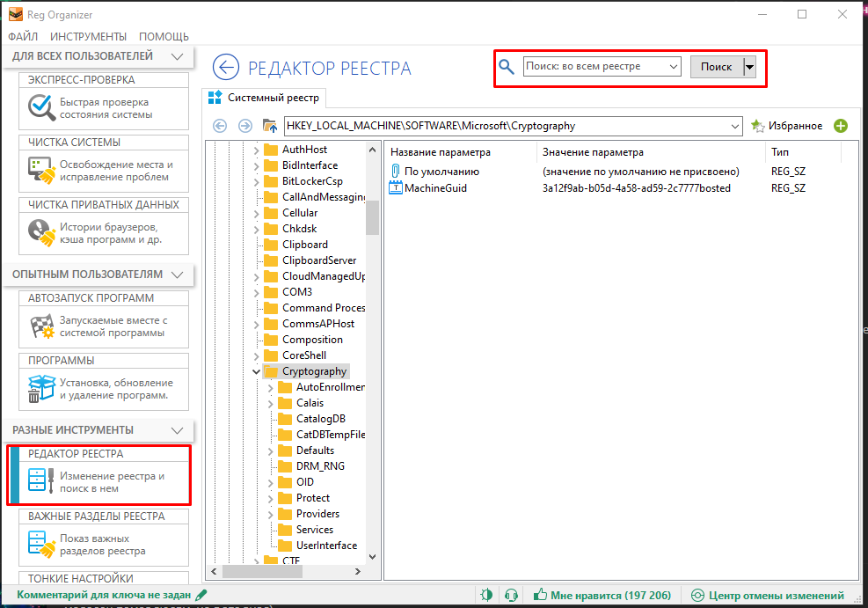The image size is (868, 608).
Task: Select the Системный реестр tab
Action: tap(266, 98)
